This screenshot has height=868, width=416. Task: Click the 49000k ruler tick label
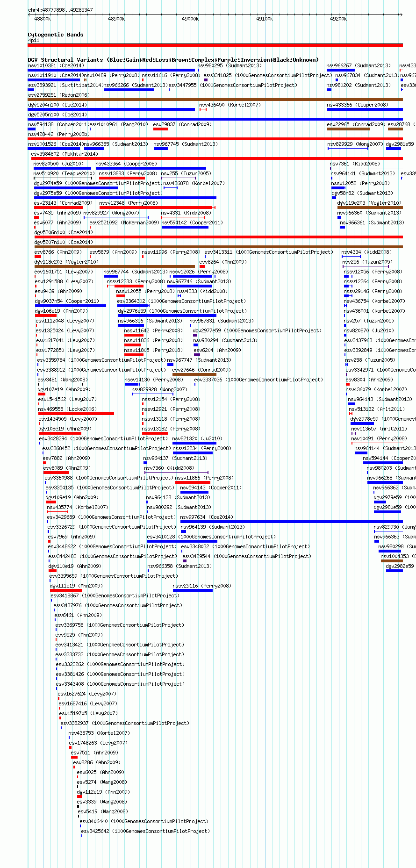(x=190, y=19)
